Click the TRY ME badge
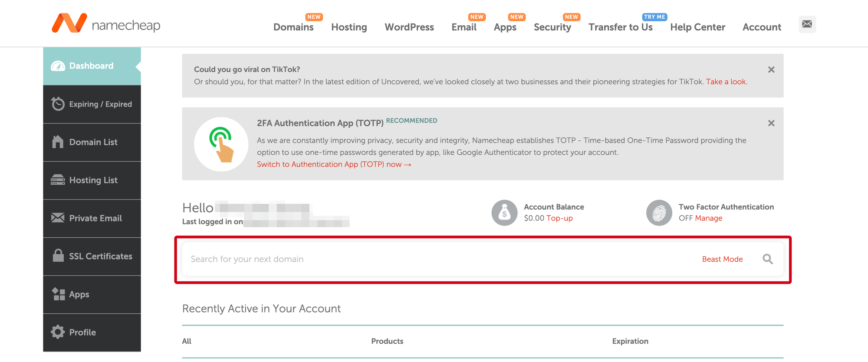This screenshot has width=868, height=362. (654, 17)
